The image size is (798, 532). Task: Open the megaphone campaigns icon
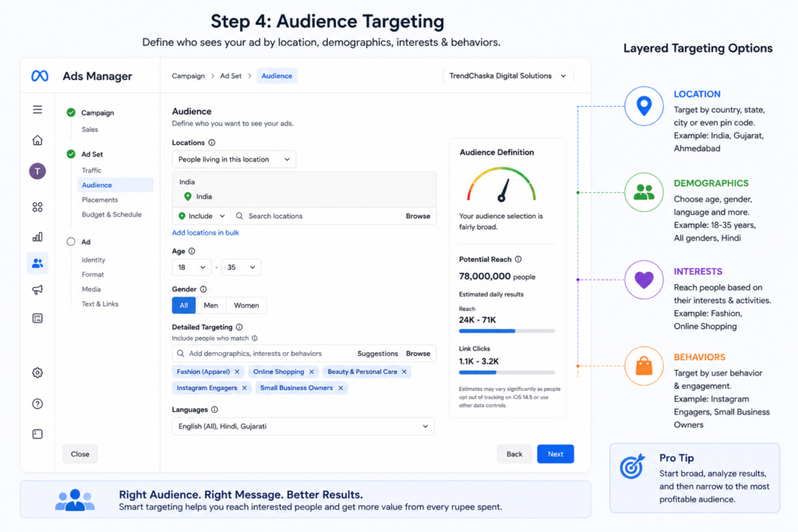click(37, 290)
